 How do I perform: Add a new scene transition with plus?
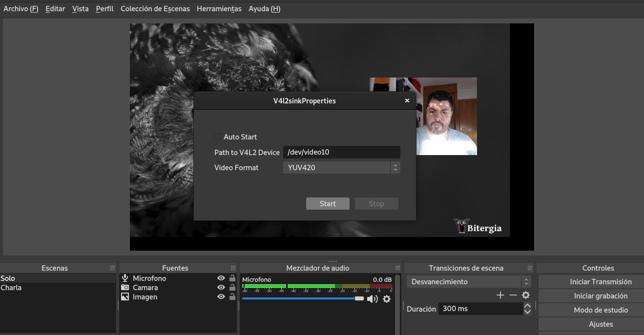pyautogui.click(x=500, y=295)
